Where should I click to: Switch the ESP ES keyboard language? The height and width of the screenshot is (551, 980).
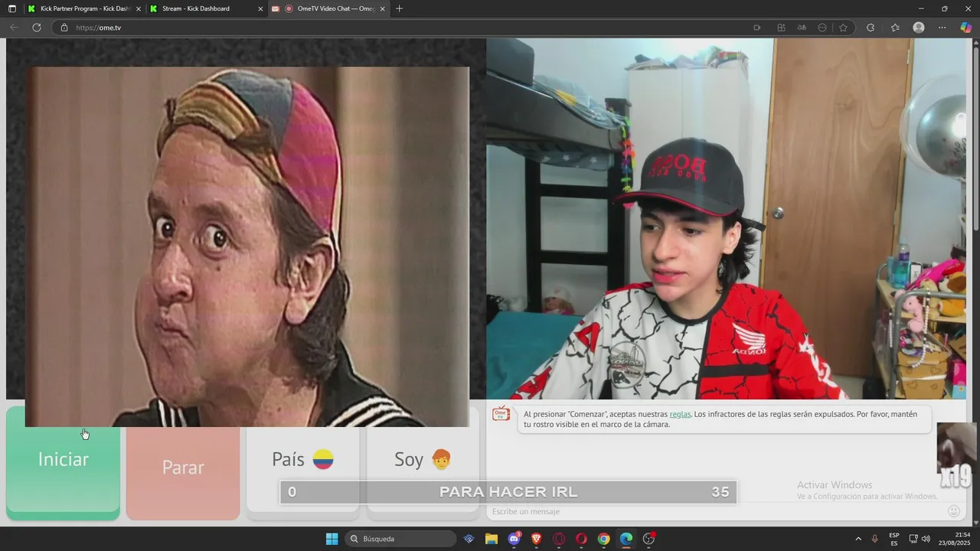[x=893, y=539]
